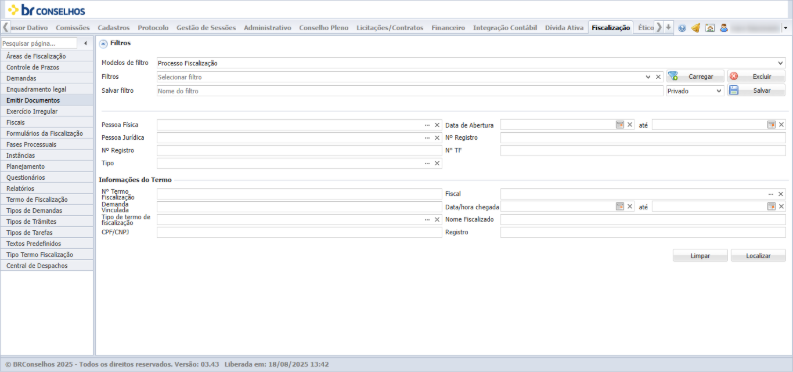Switch to the Cadastros tab

pyautogui.click(x=113, y=28)
